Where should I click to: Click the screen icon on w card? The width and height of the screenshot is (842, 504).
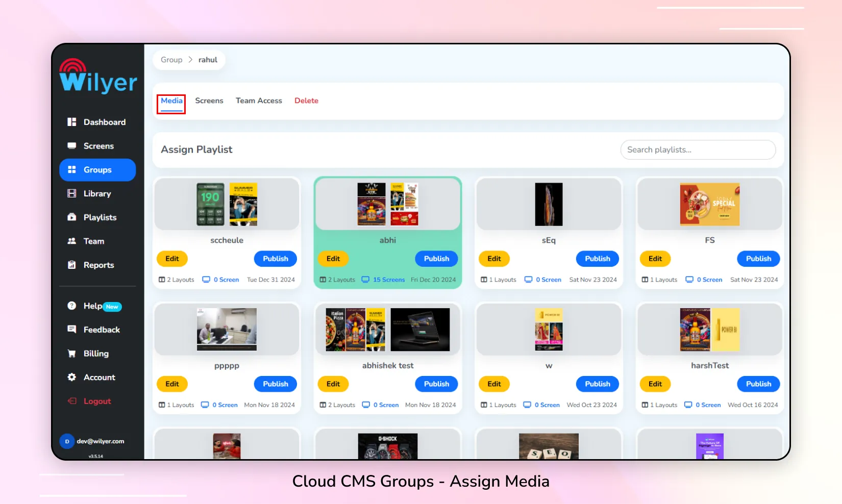coord(527,405)
